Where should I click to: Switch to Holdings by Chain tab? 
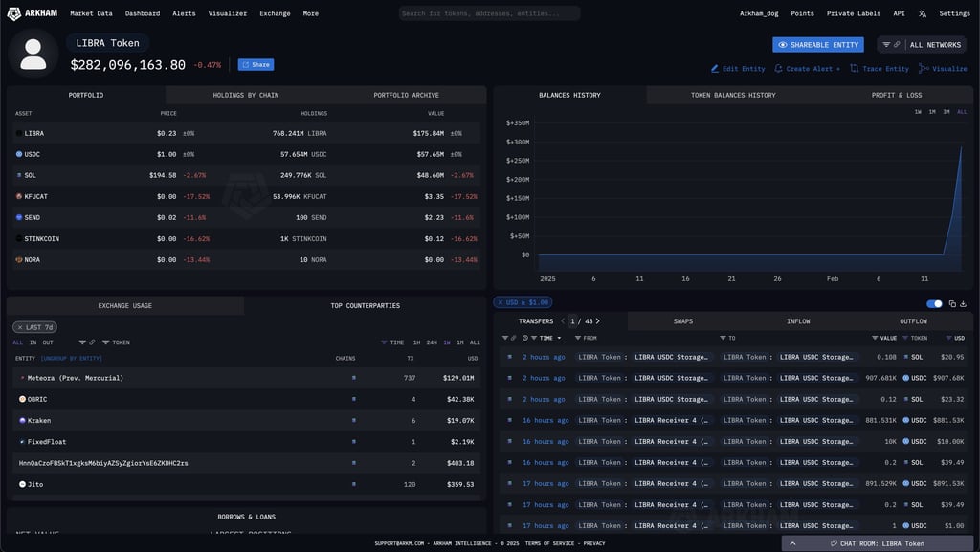point(246,95)
